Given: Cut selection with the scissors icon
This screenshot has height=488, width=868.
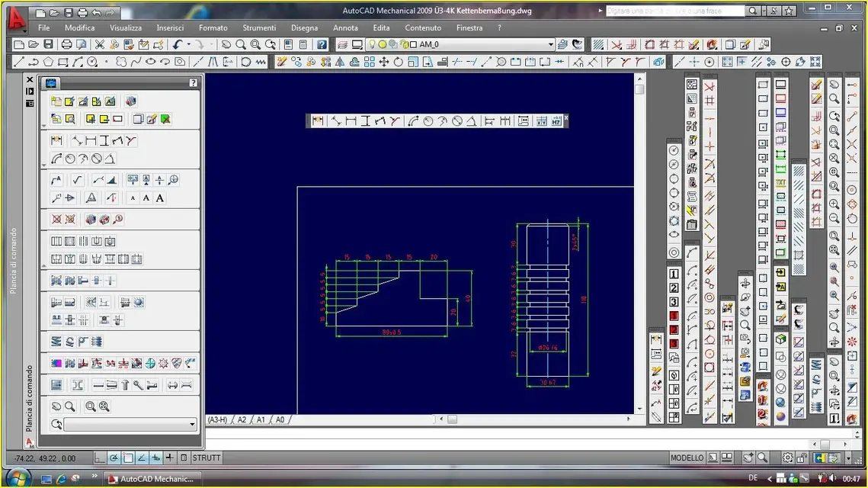Looking at the screenshot, I should point(100,44).
